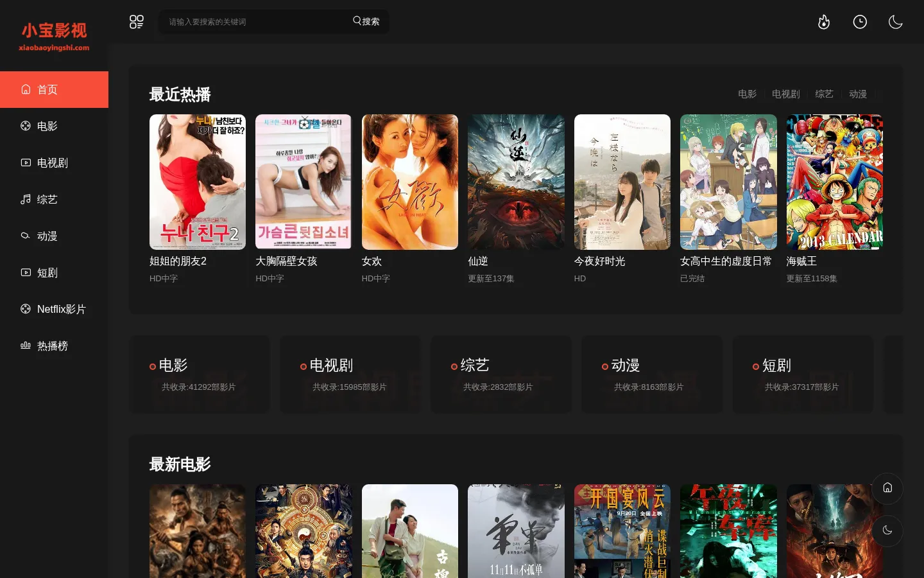
Task: Open the 短剧 category card with 37317部
Action: (803, 374)
